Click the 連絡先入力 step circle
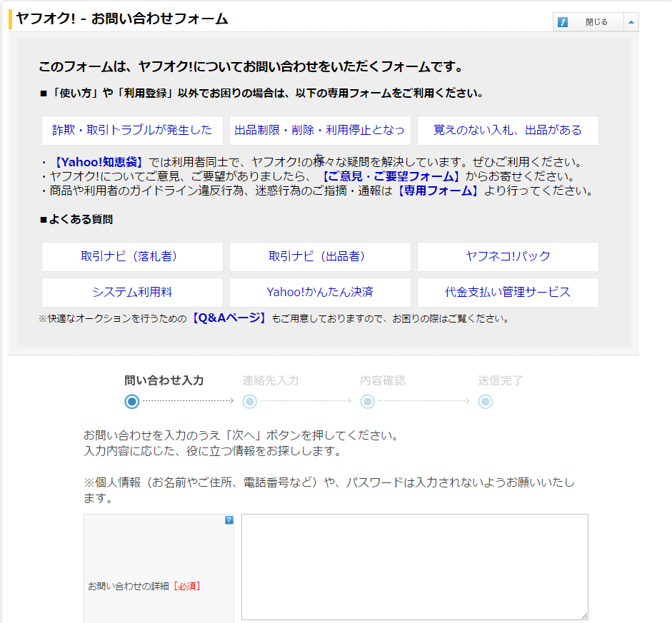The height and width of the screenshot is (623, 672). click(250, 402)
